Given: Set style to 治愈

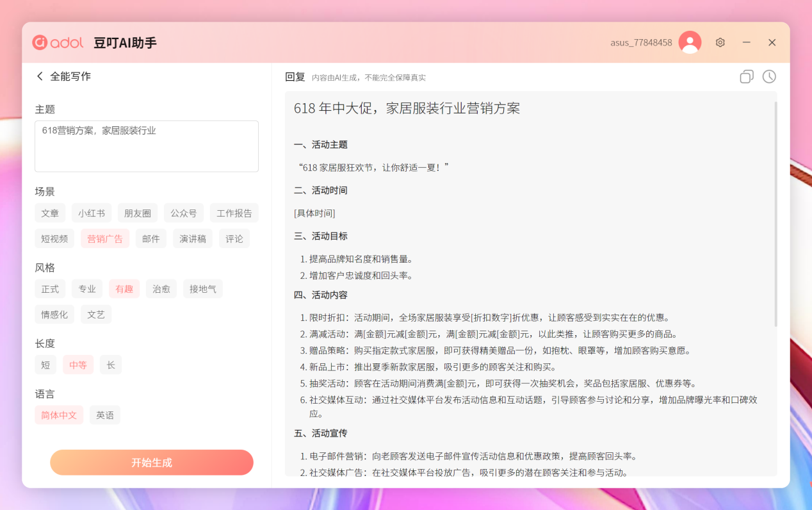Looking at the screenshot, I should 161,289.
